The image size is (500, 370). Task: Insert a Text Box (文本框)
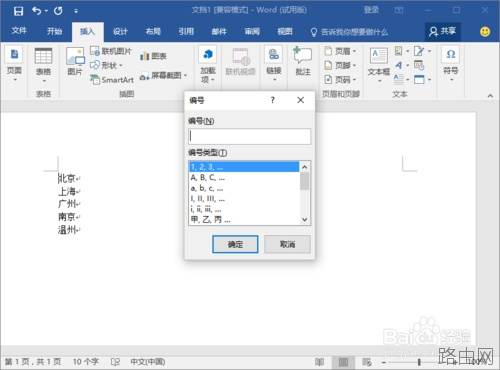[x=379, y=56]
